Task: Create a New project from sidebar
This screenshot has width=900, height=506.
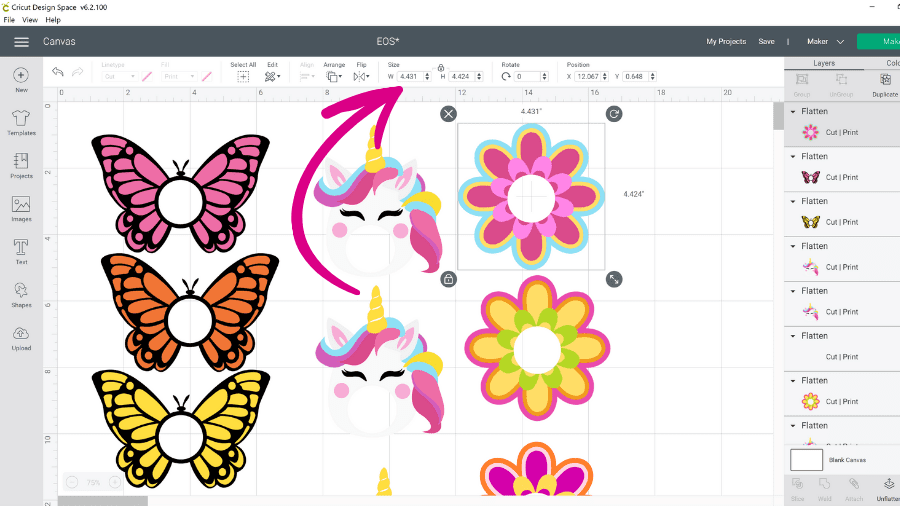Action: tap(21, 80)
